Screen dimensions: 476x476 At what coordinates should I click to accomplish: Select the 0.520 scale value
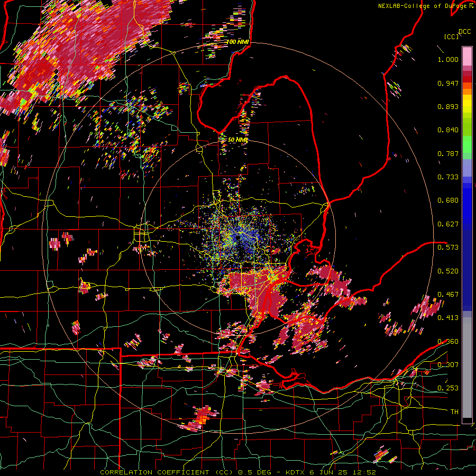(x=448, y=271)
